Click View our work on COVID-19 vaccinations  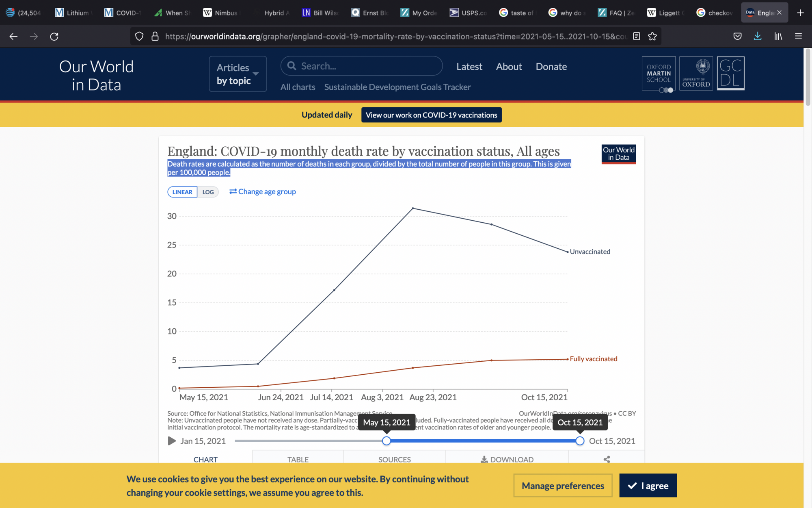coord(431,115)
